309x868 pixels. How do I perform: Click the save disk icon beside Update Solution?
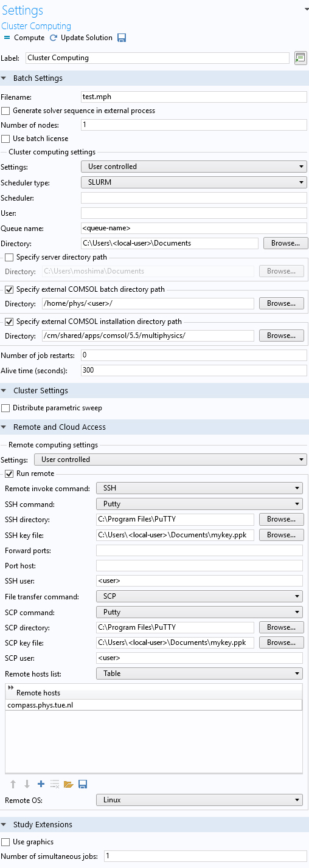point(122,38)
